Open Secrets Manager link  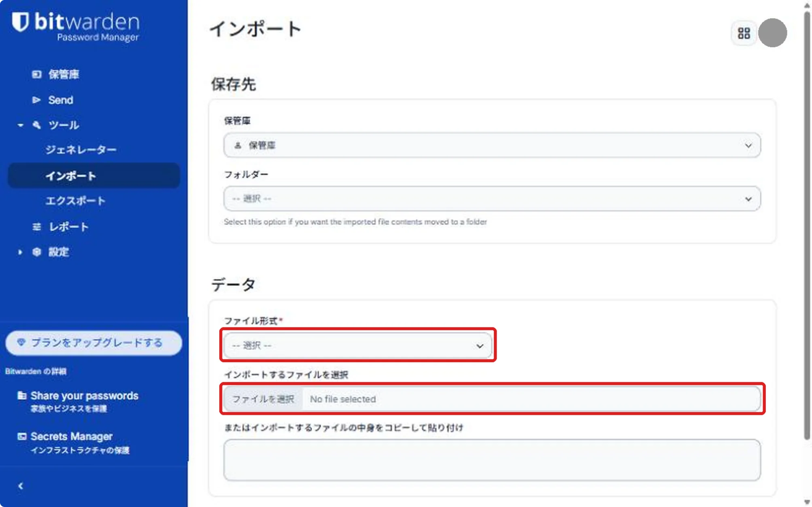click(72, 437)
